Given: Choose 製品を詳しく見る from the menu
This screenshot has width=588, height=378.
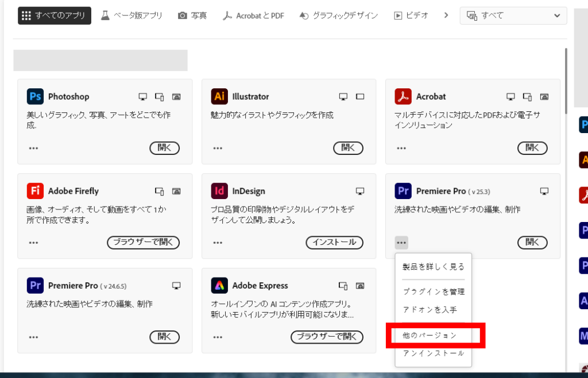Looking at the screenshot, I should [x=433, y=267].
